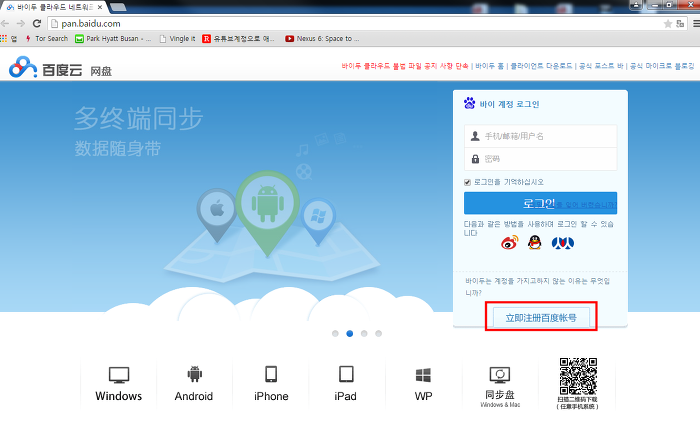Log in with the QQ penguin icon
The image size is (700, 425).
[x=534, y=243]
